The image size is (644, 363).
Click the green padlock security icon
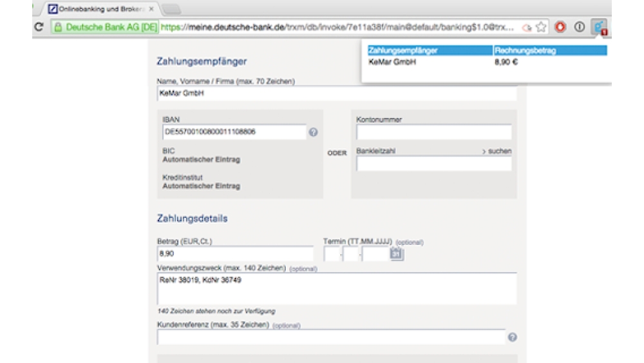(x=59, y=27)
